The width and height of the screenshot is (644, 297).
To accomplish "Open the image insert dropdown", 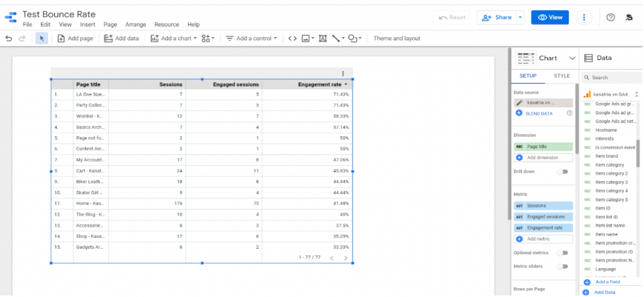I will pyautogui.click(x=308, y=38).
